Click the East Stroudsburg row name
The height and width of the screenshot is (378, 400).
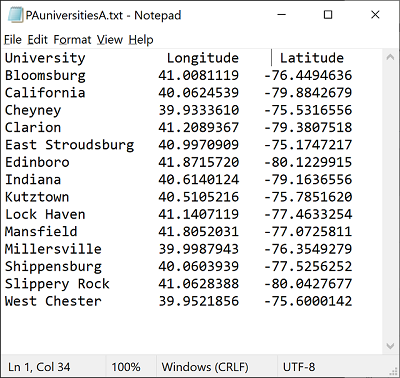(69, 145)
